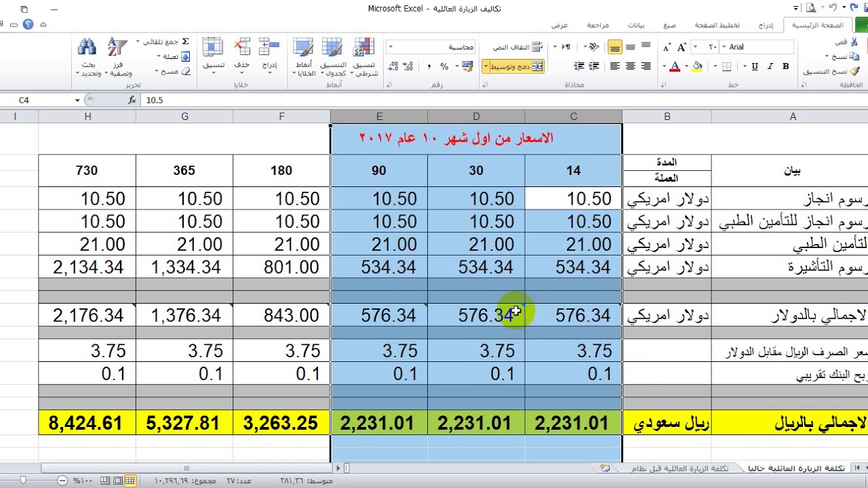Screen dimensions: 868x488
Task: Click the decrease indent icon
Action: [x=594, y=66]
